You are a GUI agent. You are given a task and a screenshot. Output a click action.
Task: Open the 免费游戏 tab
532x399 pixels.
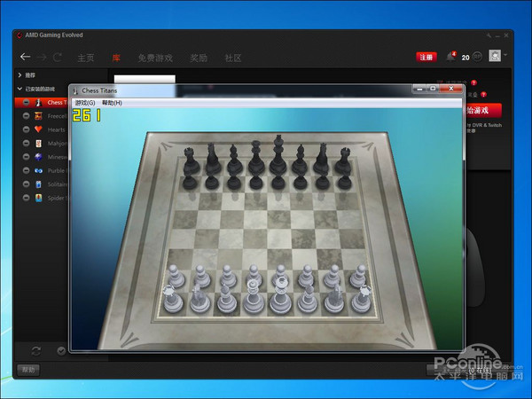tap(155, 58)
